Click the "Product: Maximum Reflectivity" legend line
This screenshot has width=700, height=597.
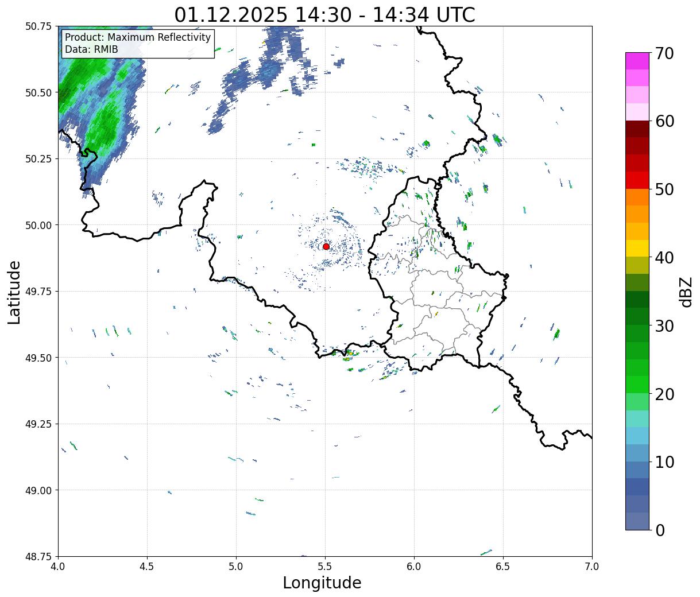pyautogui.click(x=138, y=37)
